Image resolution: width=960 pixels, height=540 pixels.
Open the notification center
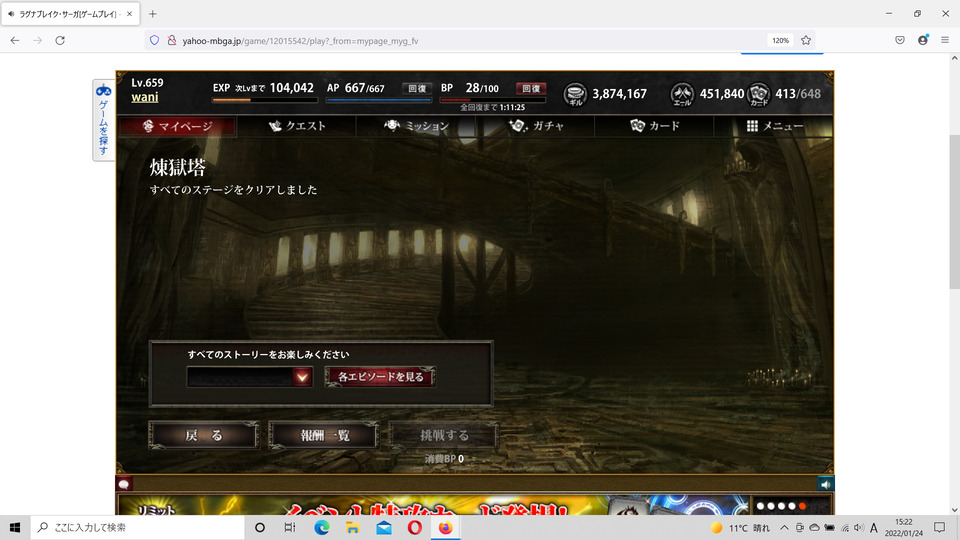tap(940, 528)
